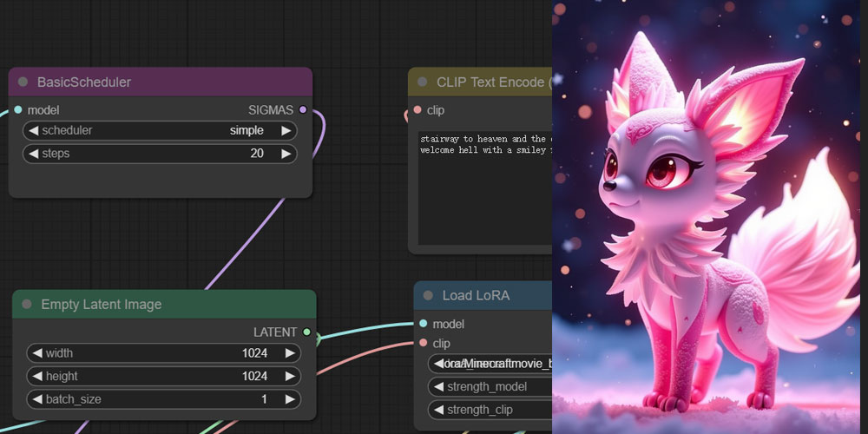
Task: Decrease strength_model with the left arrow
Action: tap(438, 386)
